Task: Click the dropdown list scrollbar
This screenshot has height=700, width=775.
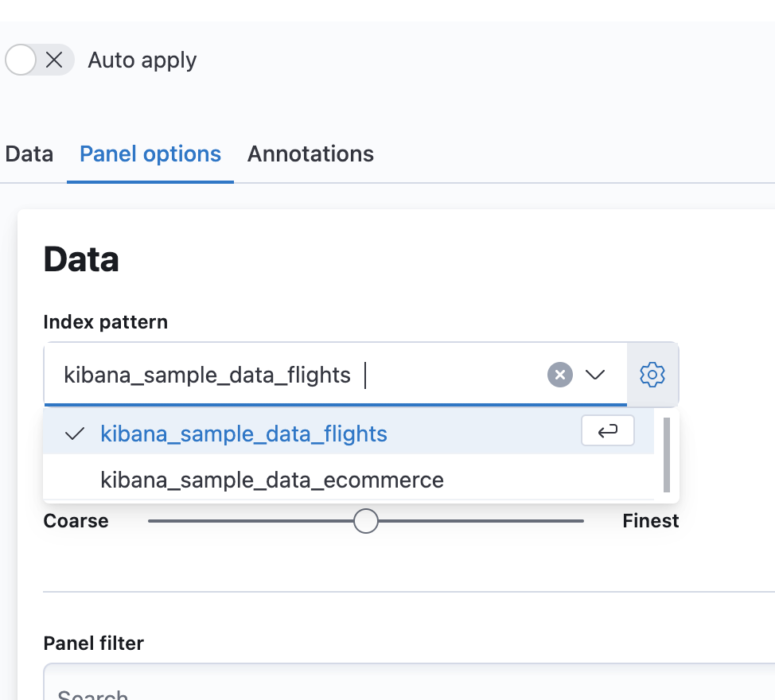Action: (667, 455)
